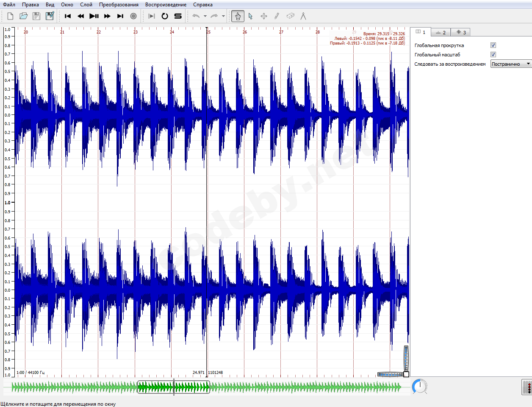Open the Следовать за воспроизведением dropdown
Image resolution: width=532 pixels, height=407 pixels.
click(511, 64)
